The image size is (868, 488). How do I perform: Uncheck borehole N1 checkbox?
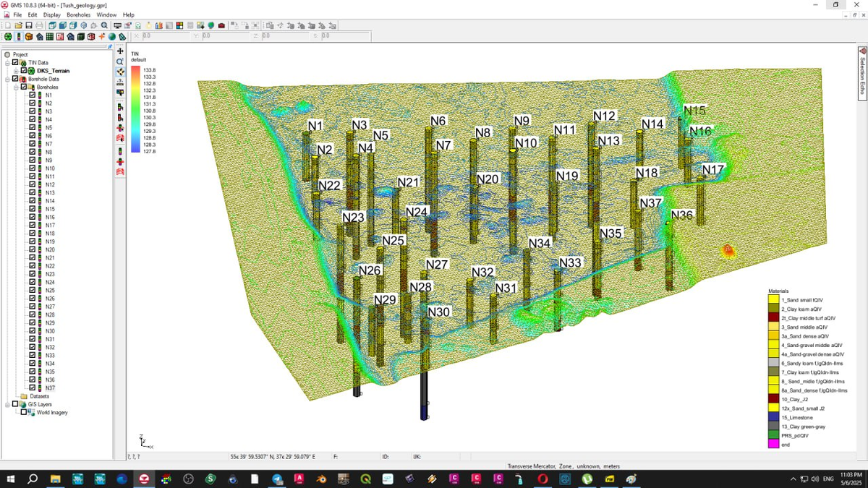pyautogui.click(x=32, y=95)
